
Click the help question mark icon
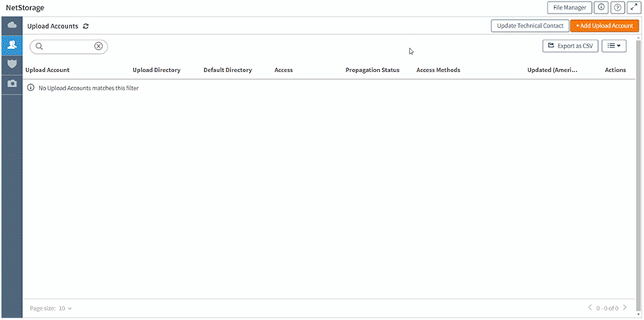click(617, 7)
